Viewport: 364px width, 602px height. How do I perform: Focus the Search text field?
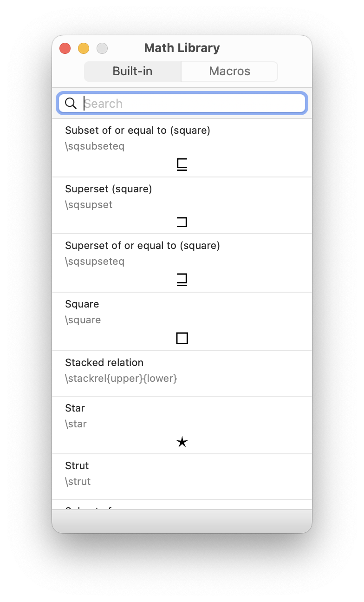tap(190, 103)
